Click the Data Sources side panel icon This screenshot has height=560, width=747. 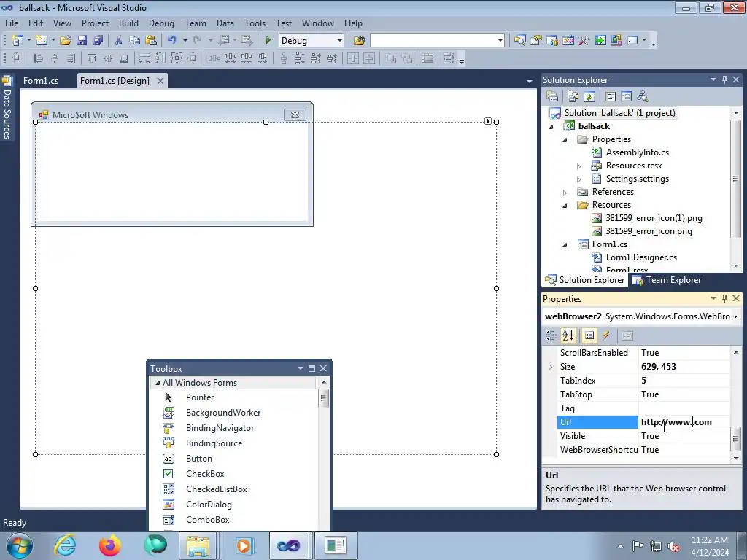(7, 81)
